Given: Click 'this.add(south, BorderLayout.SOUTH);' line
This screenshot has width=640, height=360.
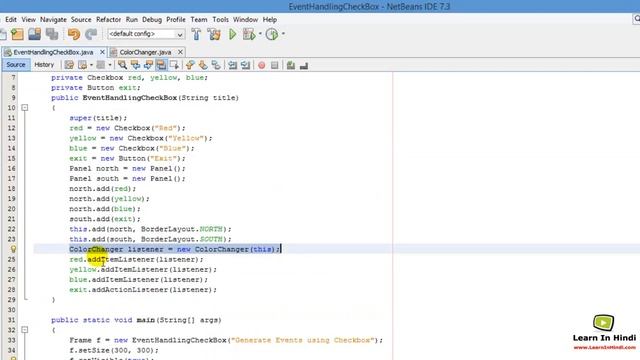Looking at the screenshot, I should pos(150,239).
